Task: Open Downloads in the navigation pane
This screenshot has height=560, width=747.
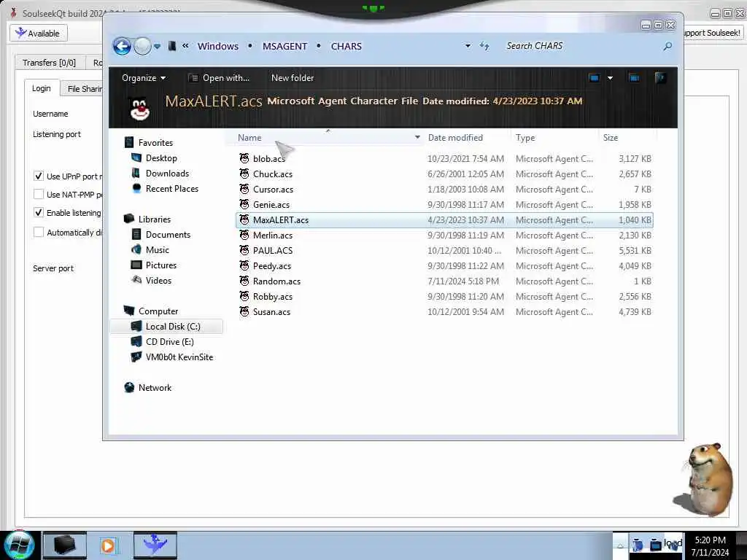Action: point(167,174)
